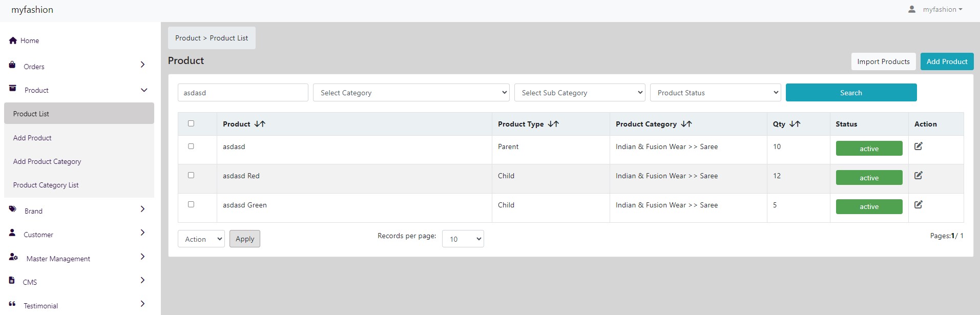Click the Customer person icon
This screenshot has height=315, width=980.
(12, 233)
